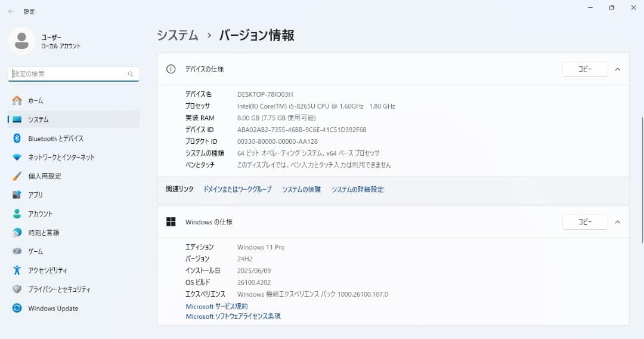Click the install date 2025/06/09
The image size is (644, 339).
click(x=254, y=270)
